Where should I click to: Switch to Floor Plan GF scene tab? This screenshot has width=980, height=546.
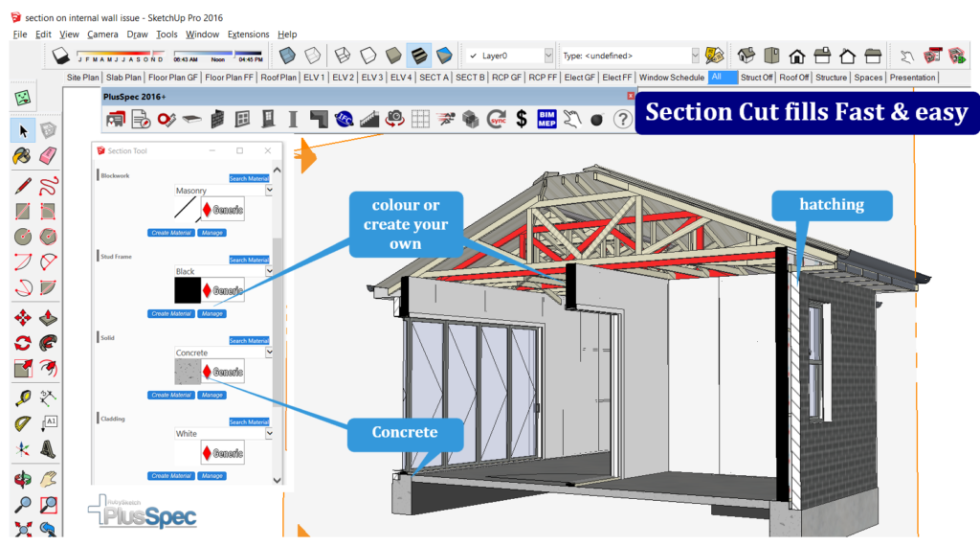(172, 78)
